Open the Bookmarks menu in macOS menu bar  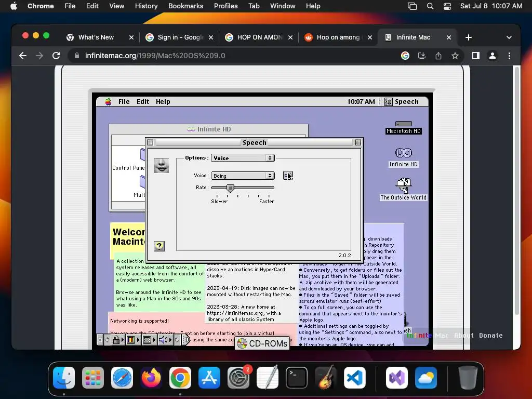pyautogui.click(x=185, y=6)
